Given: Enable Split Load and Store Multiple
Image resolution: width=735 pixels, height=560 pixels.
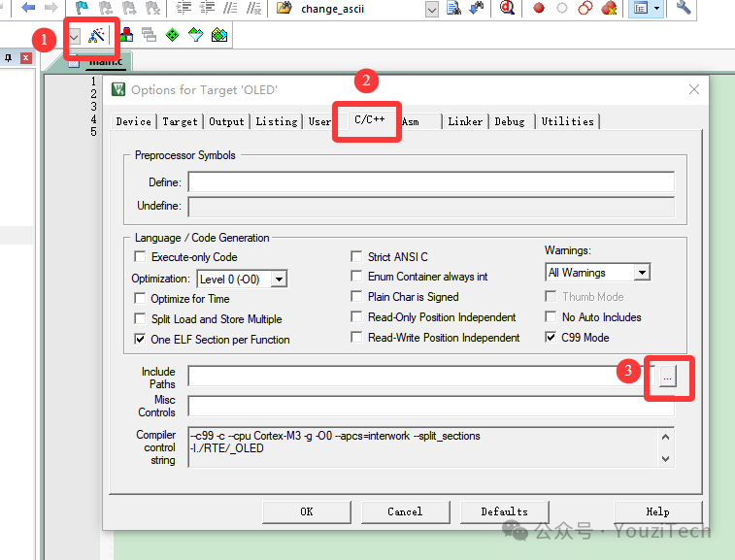Looking at the screenshot, I should 140,319.
